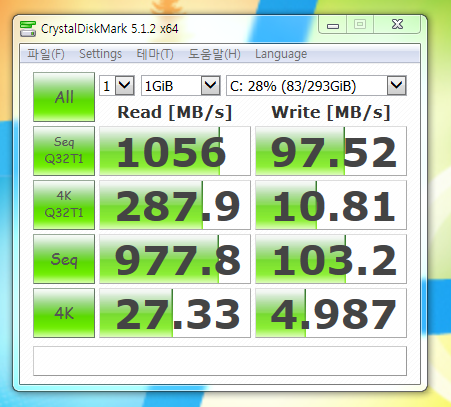Image resolution: width=451 pixels, height=407 pixels.
Task: Close the CrystalDiskMark window
Action: point(397,24)
